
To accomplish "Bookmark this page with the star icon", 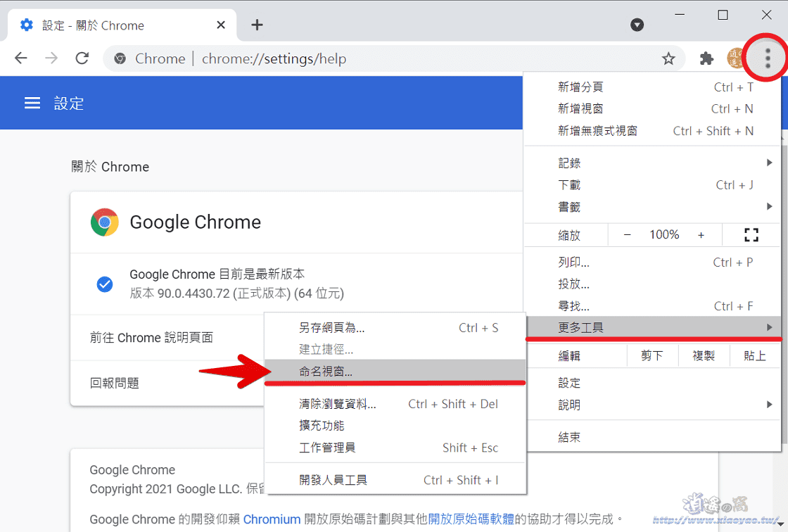I will 668,59.
